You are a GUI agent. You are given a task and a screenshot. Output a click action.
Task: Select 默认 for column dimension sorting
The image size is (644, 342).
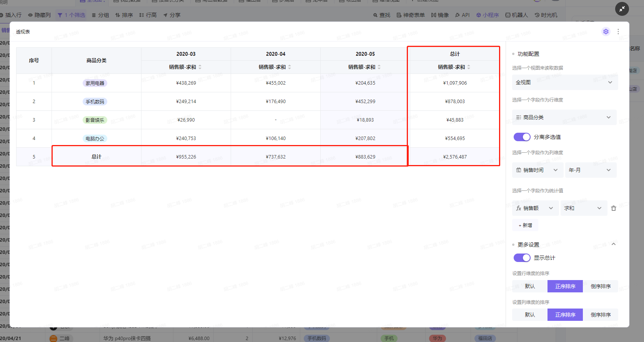pos(529,315)
